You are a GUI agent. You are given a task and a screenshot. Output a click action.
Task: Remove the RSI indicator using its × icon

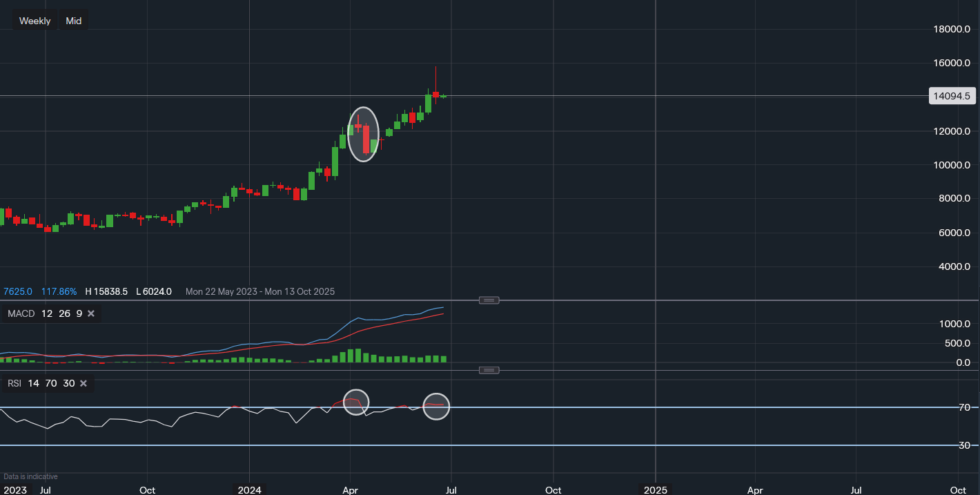tap(84, 383)
